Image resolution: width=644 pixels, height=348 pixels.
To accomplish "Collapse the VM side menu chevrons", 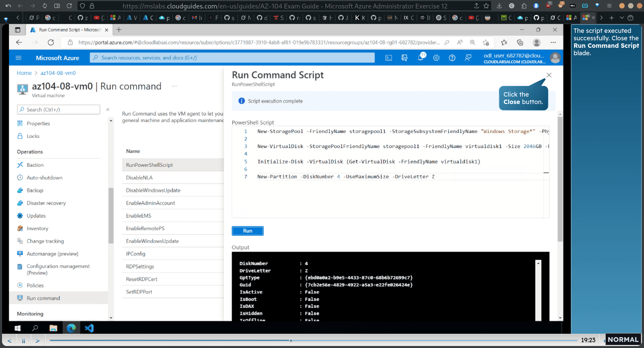I will (x=108, y=109).
